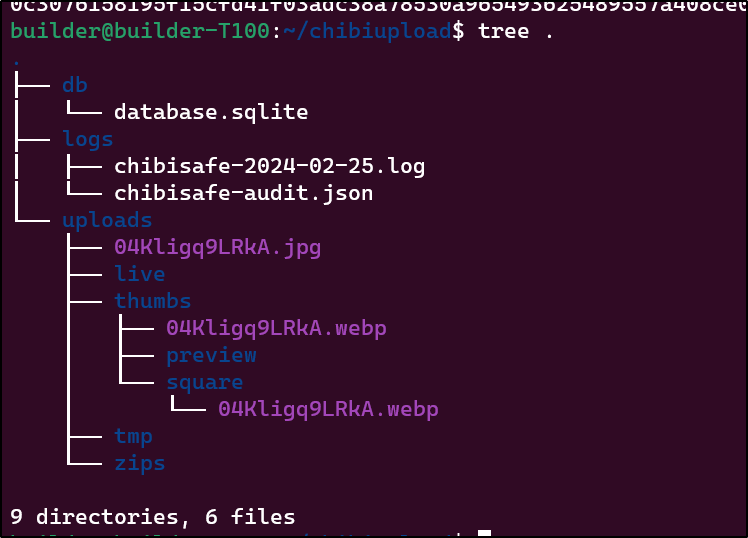Click the terminal cursor block at bottom
Viewport: 748px width, 538px height.
[x=484, y=534]
